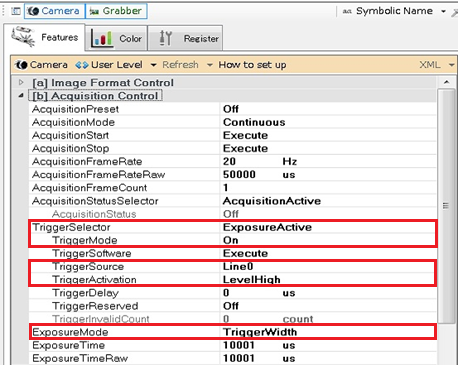The height and width of the screenshot is (365, 458).
Task: Click the tools Register tab icon
Action: [165, 38]
